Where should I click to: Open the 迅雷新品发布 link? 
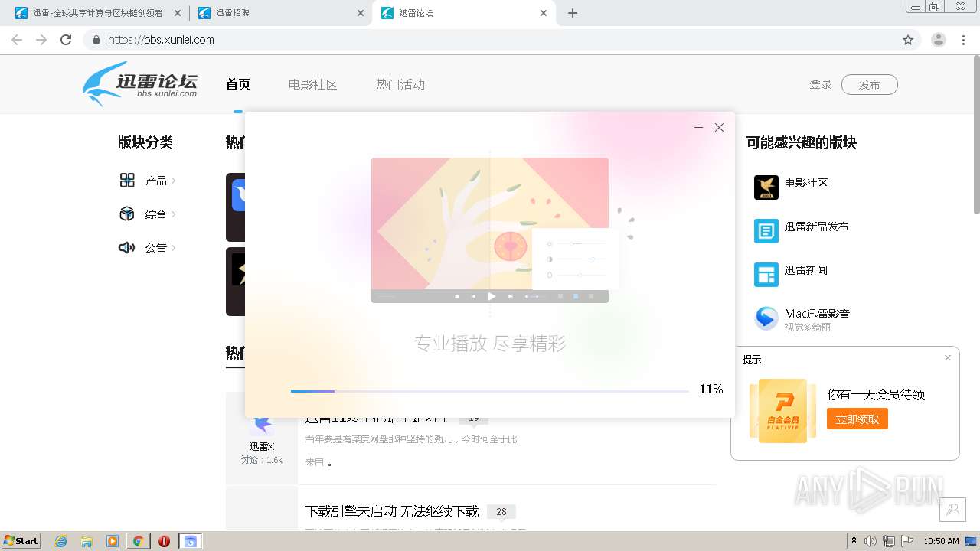point(816,227)
